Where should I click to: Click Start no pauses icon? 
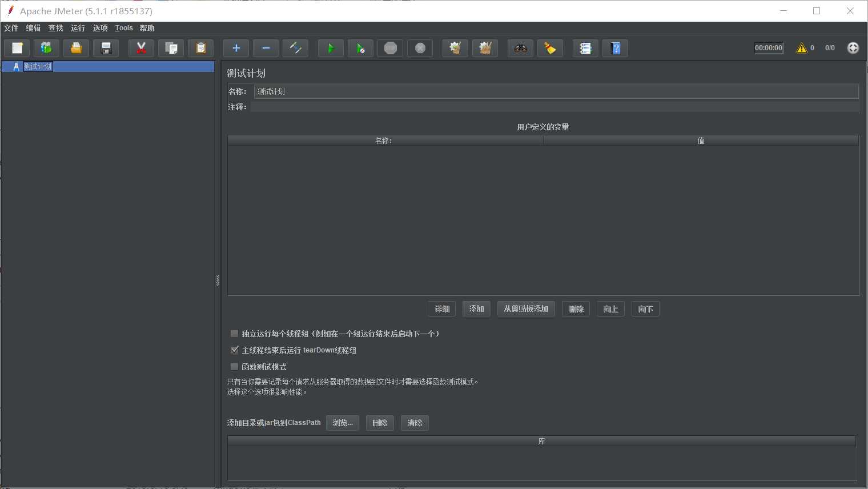pyautogui.click(x=360, y=49)
